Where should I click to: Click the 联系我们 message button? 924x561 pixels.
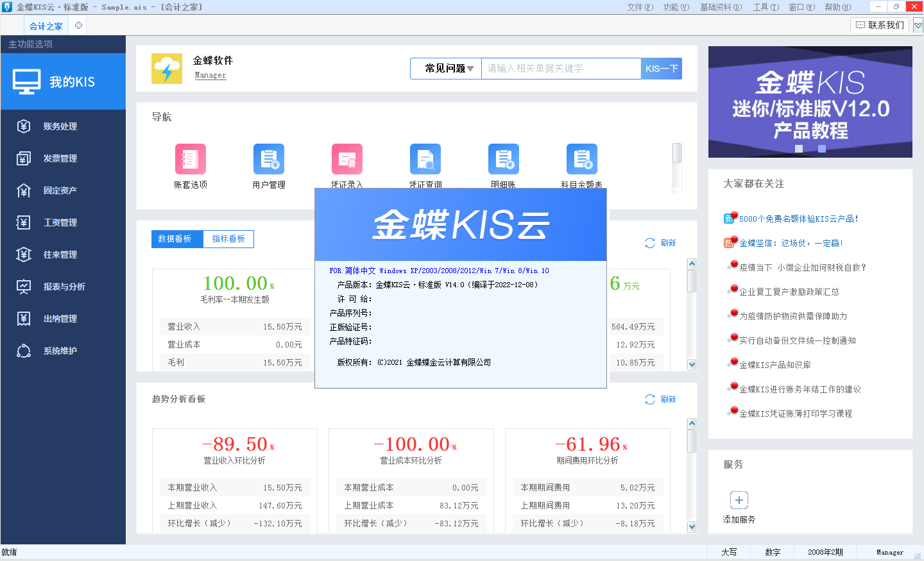click(x=880, y=25)
